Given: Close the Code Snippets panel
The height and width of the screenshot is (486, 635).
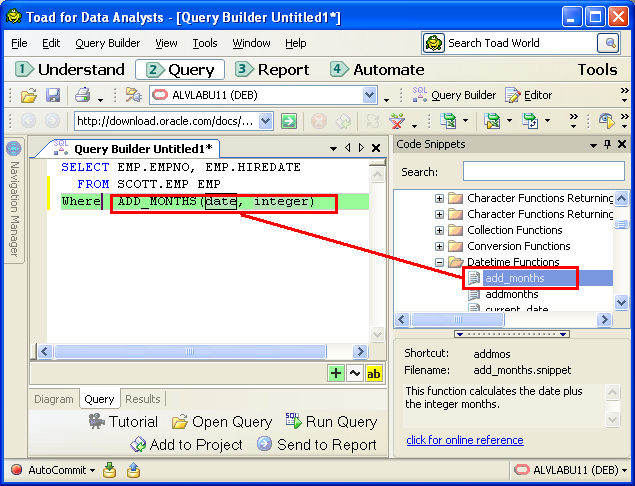Looking at the screenshot, I should [x=622, y=144].
